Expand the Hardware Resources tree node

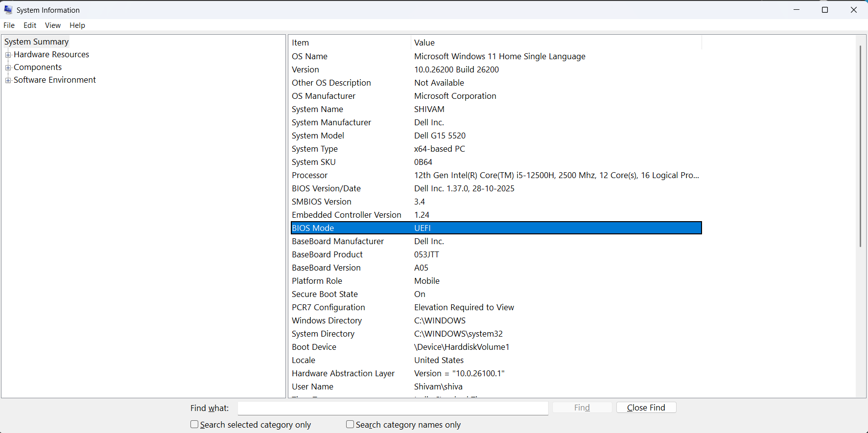pyautogui.click(x=8, y=55)
